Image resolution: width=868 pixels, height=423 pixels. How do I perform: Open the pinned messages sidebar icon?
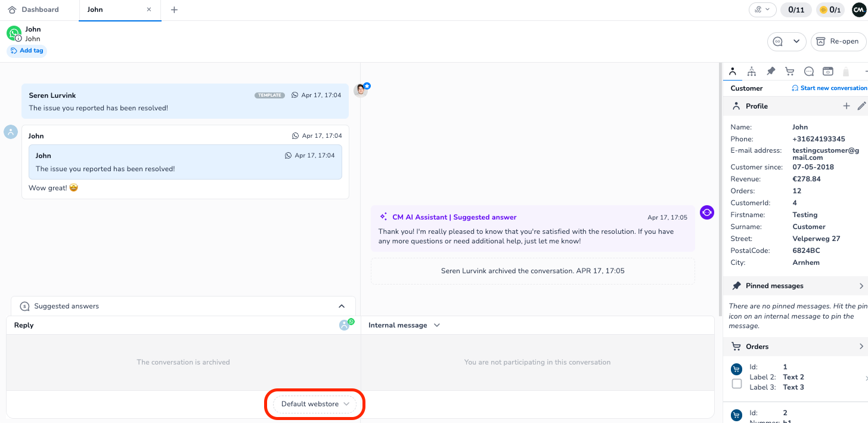(770, 71)
